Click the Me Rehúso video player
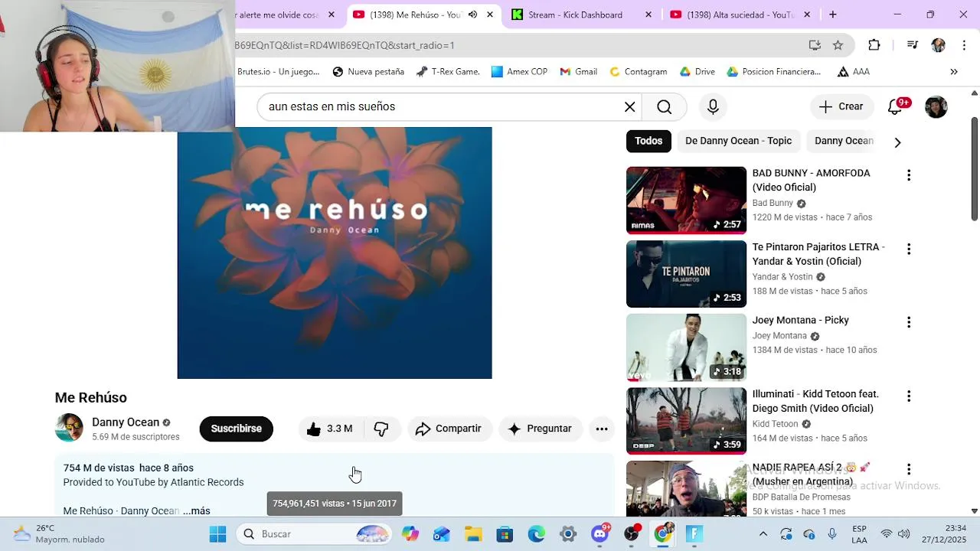 (335, 253)
